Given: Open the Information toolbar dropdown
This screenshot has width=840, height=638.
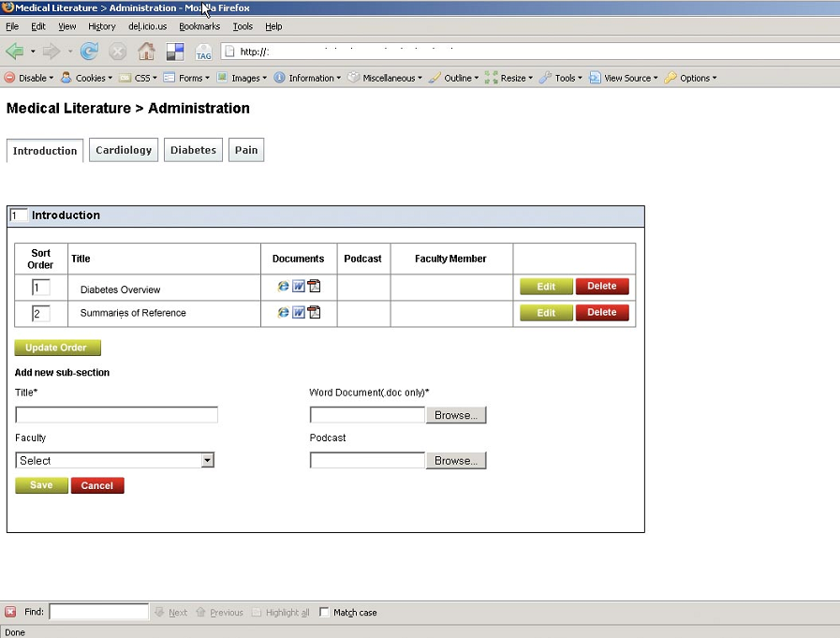Looking at the screenshot, I should [307, 78].
